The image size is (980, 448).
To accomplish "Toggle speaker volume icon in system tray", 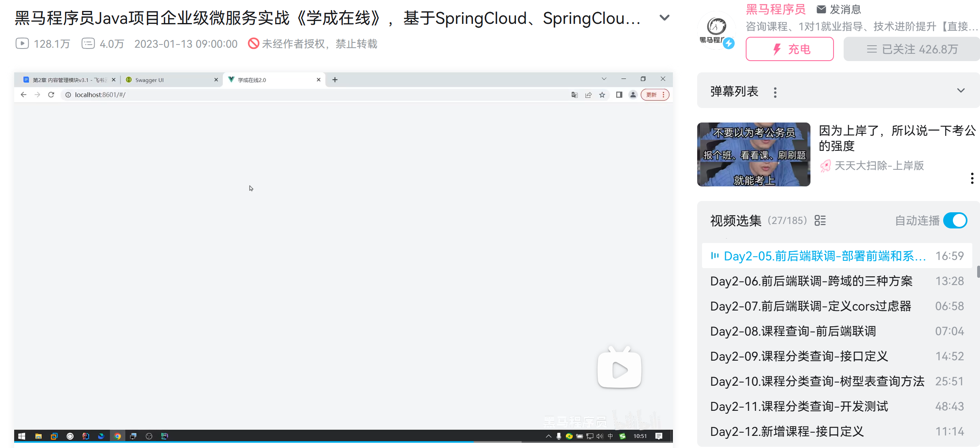I will [x=599, y=436].
